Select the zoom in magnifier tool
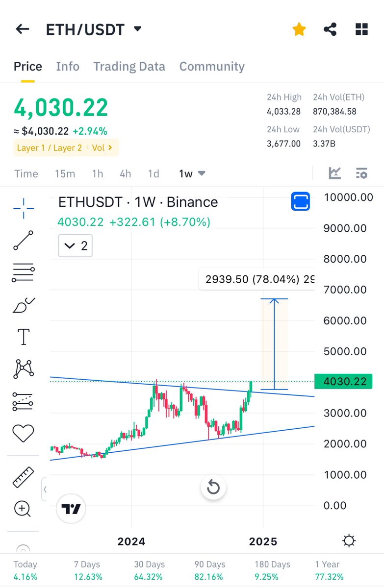The height and width of the screenshot is (588, 384). click(x=23, y=509)
